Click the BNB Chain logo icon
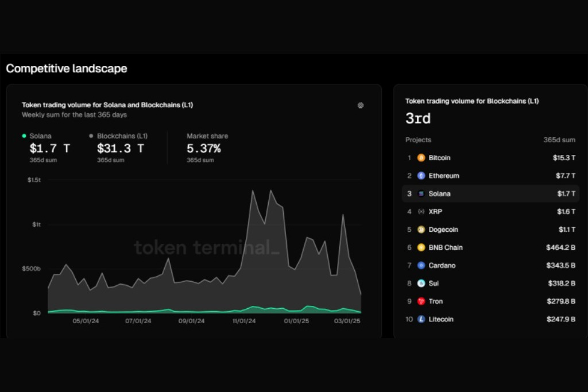588x392 pixels. pos(421,247)
